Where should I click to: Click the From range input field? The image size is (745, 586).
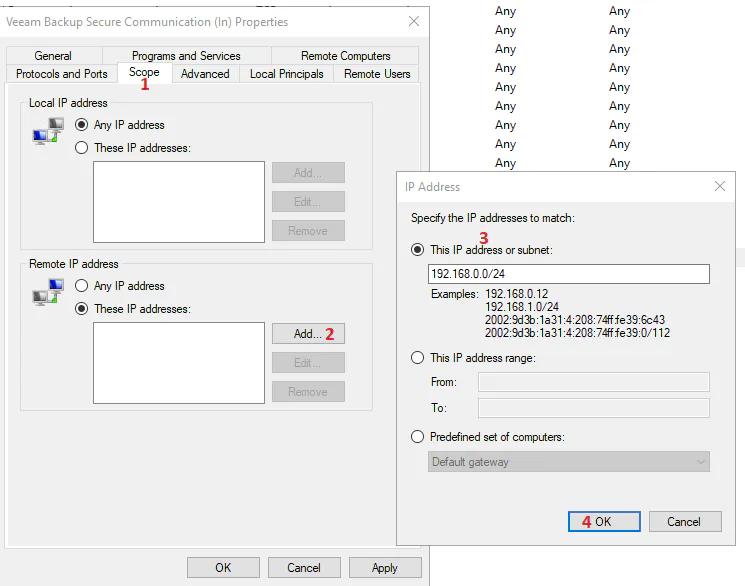(594, 382)
